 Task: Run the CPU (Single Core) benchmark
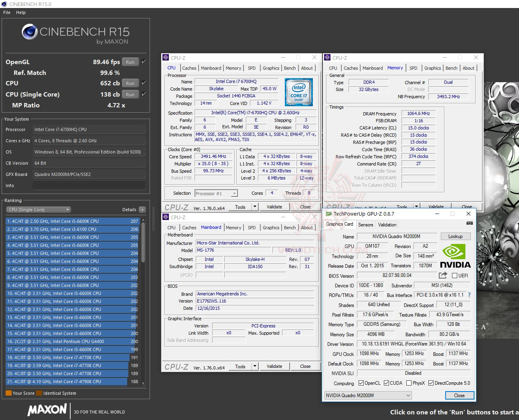[x=130, y=95]
